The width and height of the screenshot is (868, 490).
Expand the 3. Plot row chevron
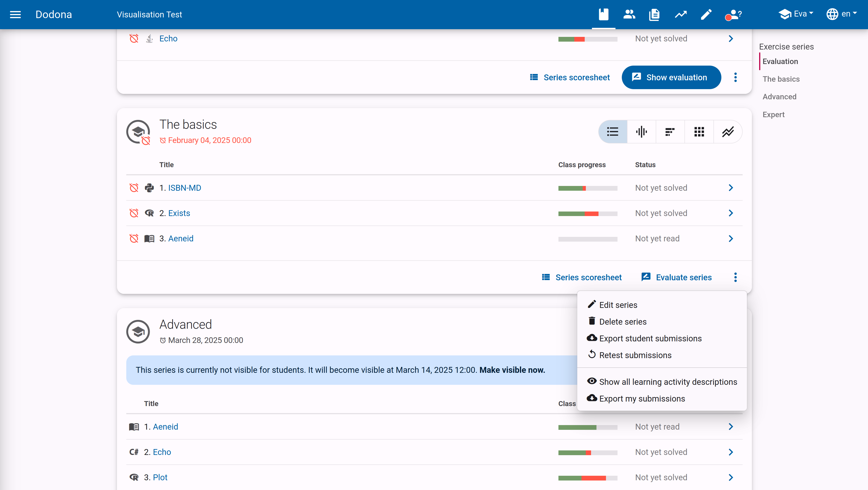point(730,477)
